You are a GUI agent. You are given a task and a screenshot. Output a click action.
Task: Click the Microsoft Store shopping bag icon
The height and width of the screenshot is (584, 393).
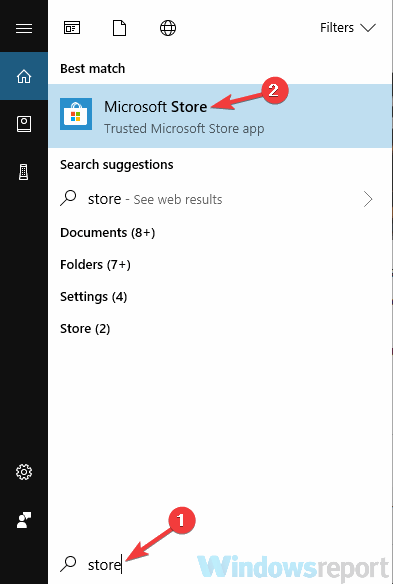pos(76,114)
